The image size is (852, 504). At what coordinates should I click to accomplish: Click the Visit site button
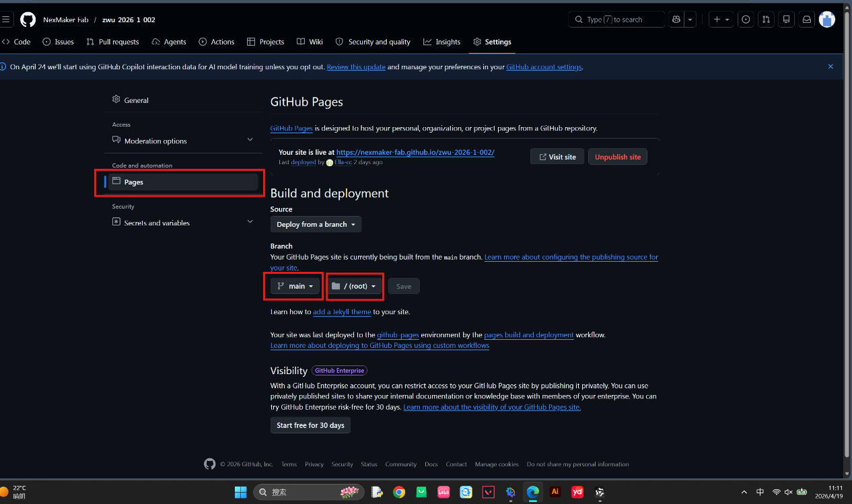click(557, 157)
